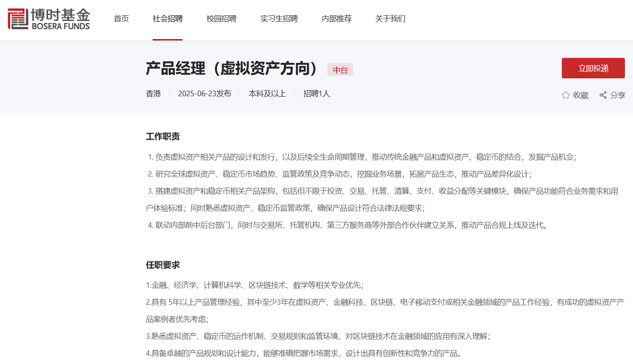This screenshot has height=364, width=633.
Task: Open the 校园招聘 section
Action: pyautogui.click(x=221, y=19)
